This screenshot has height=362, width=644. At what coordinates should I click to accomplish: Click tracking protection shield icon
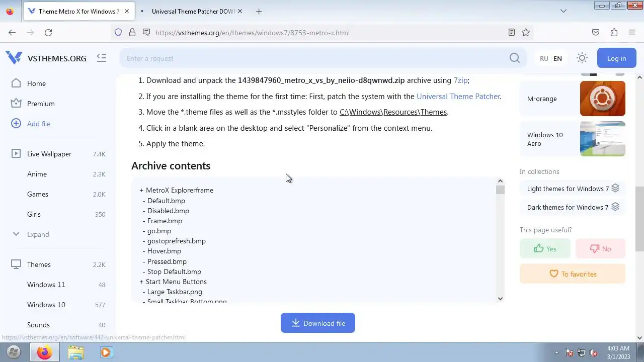click(118, 33)
